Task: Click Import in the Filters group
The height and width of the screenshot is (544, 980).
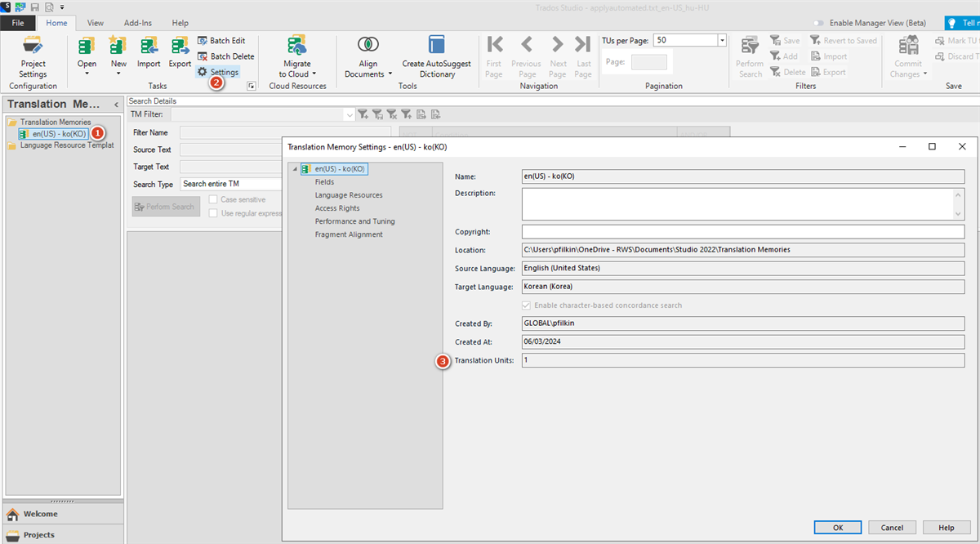Action: (x=829, y=56)
